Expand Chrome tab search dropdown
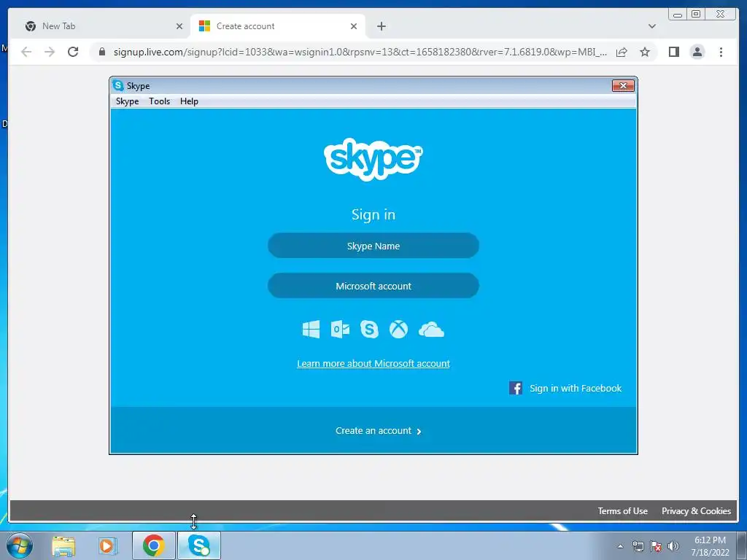The image size is (747, 560). [651, 26]
